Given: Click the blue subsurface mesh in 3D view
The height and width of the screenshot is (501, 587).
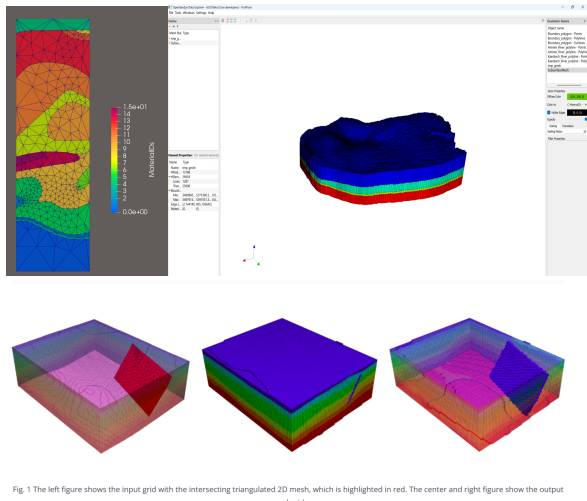Looking at the screenshot, I should (383, 158).
